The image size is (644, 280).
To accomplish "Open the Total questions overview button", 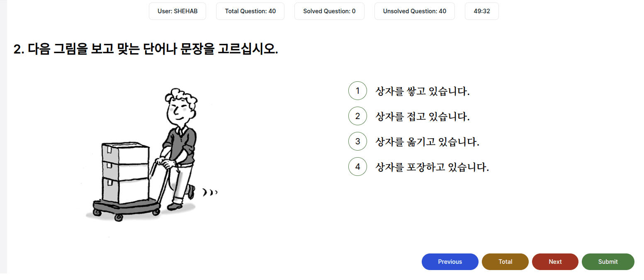I will [505, 262].
